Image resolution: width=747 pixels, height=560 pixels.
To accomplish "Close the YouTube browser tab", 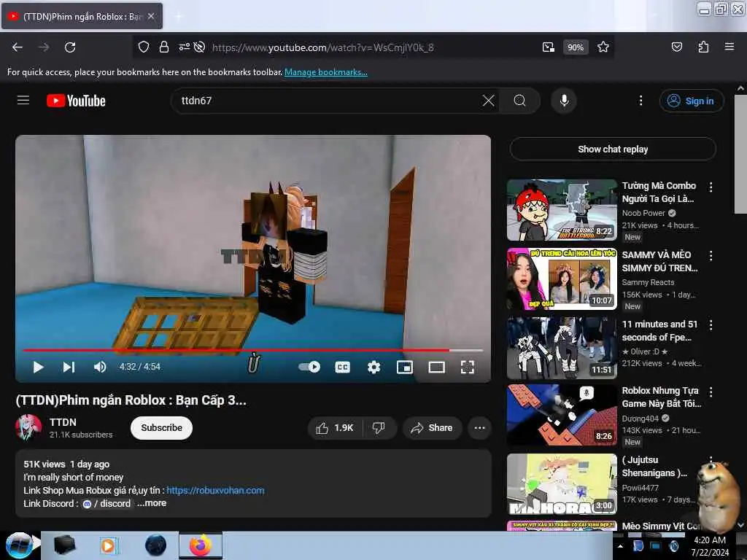I will pos(151,16).
